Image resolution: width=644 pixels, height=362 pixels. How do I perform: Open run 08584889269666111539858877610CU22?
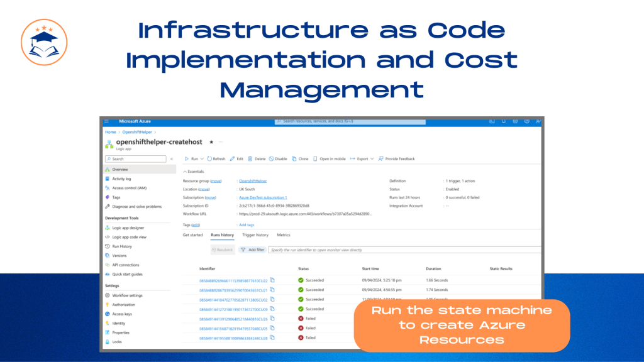coord(233,281)
